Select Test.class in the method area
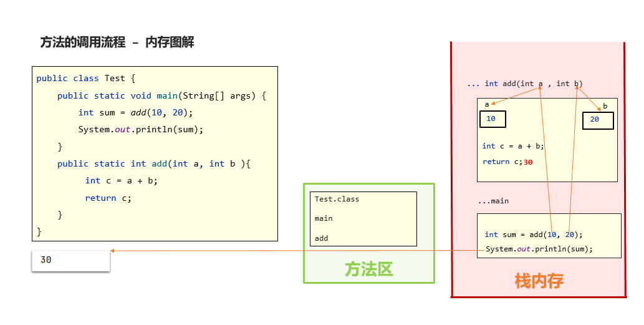 pyautogui.click(x=337, y=200)
